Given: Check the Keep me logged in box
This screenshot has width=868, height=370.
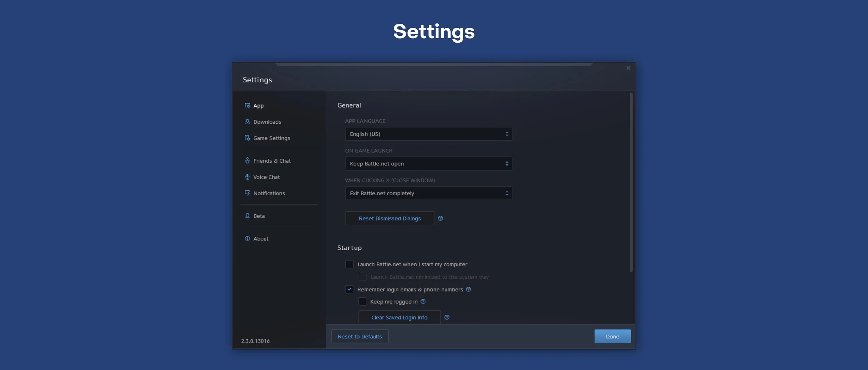Looking at the screenshot, I should click(x=362, y=302).
